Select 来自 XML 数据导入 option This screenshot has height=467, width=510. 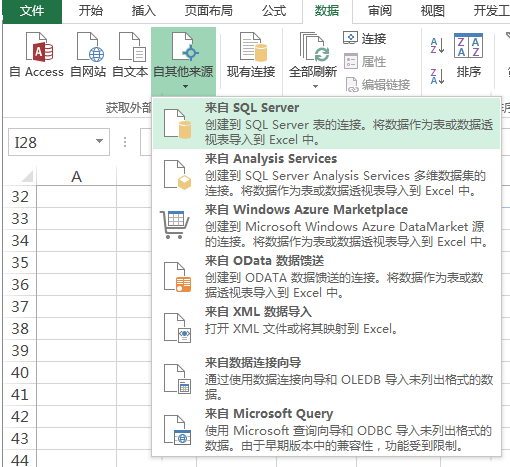[x=326, y=327]
